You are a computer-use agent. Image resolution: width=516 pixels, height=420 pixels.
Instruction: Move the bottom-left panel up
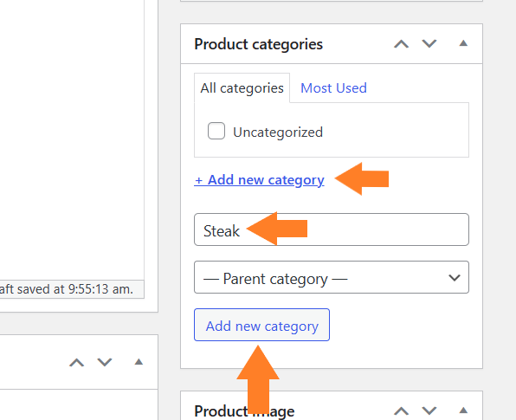coord(77,362)
